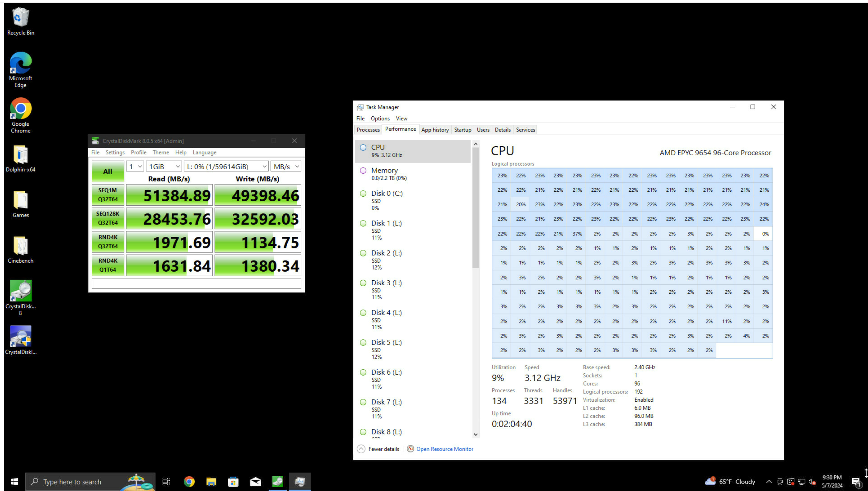Screen dimensions: 868x491
Task: Click sidebar scrollbar up arrow
Action: (x=476, y=144)
